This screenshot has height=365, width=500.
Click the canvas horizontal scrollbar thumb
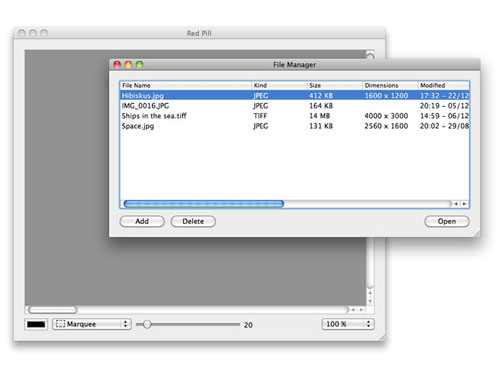point(53,310)
